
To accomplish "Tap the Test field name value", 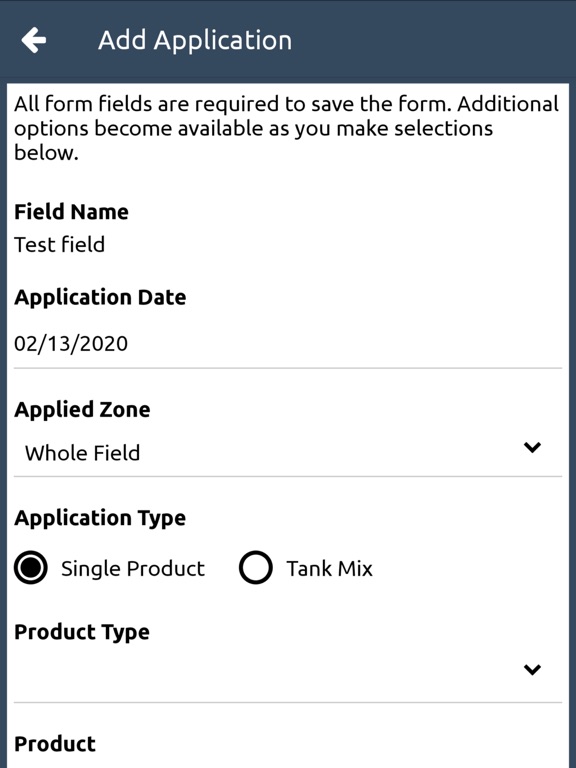I will [x=59, y=244].
